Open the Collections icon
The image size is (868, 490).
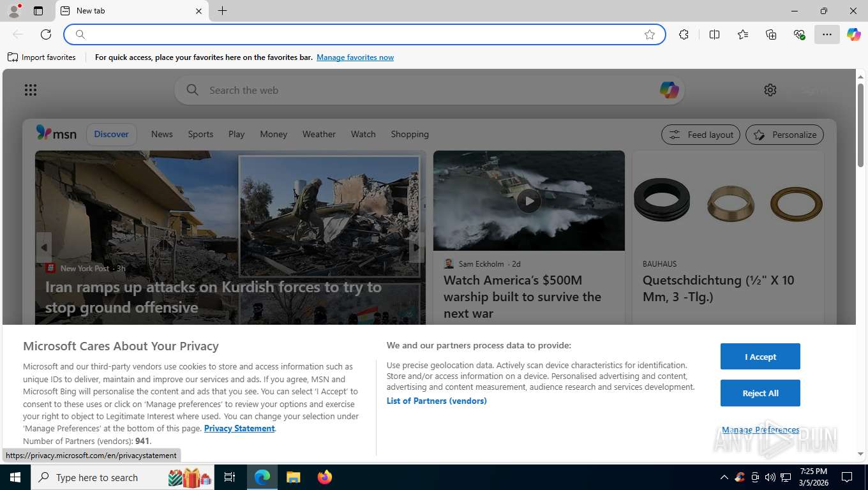tap(771, 34)
